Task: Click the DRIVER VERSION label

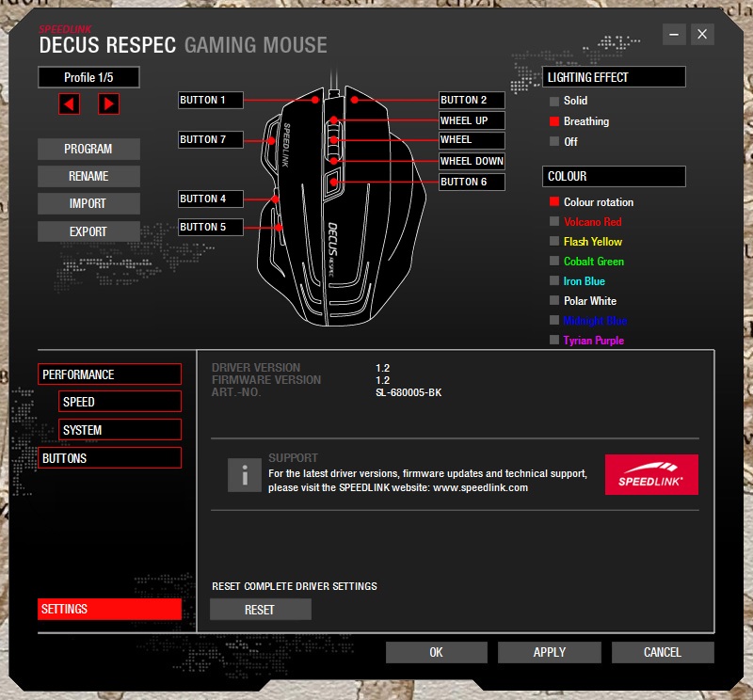Action: click(256, 368)
